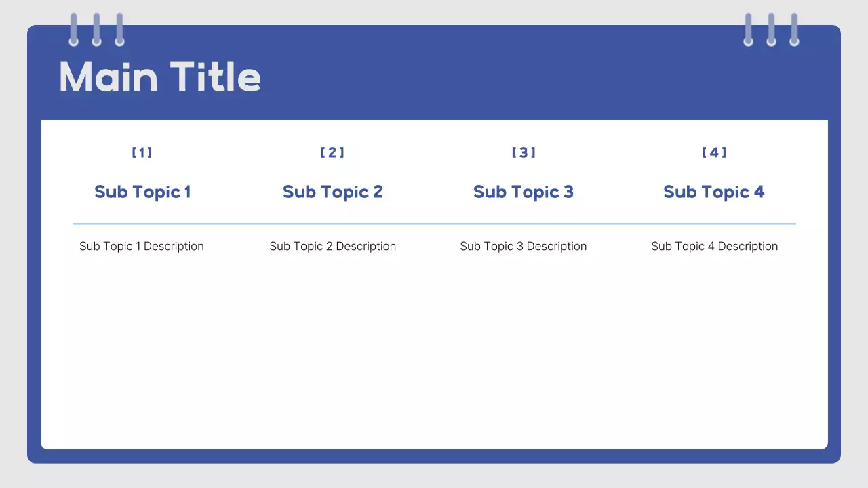Select the Sub Topic 3 Description text
This screenshot has height=488, width=868.
pos(524,246)
